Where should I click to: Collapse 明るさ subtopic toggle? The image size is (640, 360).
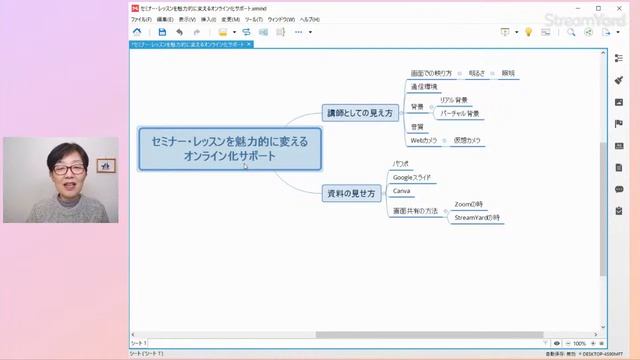pos(493,73)
